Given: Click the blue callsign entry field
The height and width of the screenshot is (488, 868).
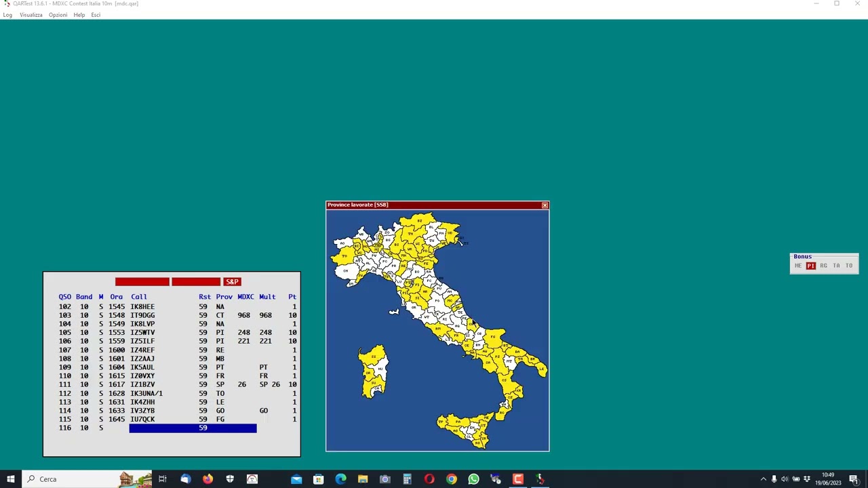Looking at the screenshot, I should point(193,428).
